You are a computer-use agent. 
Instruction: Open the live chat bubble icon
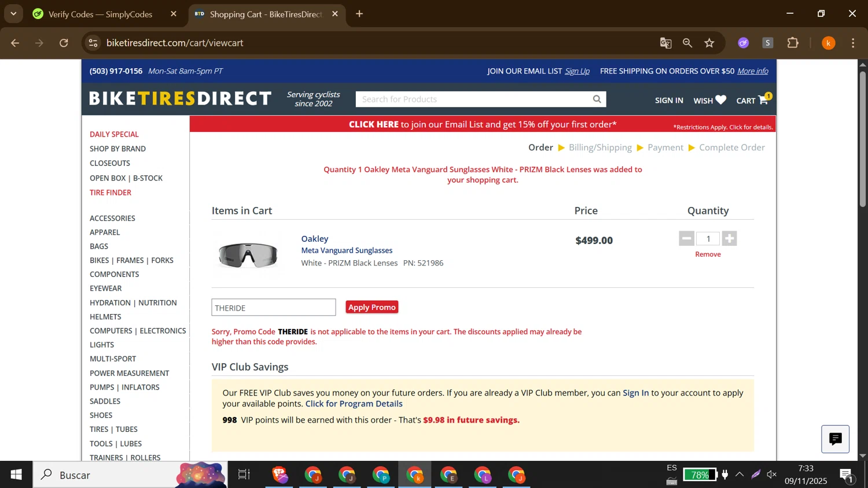tap(835, 439)
